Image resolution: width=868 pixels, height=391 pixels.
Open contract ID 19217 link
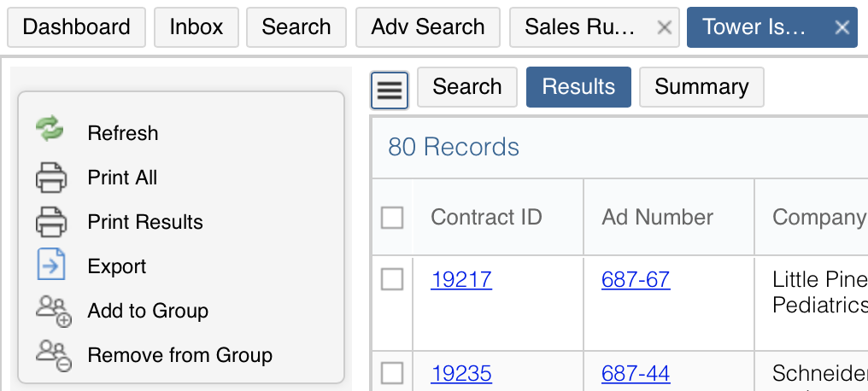pyautogui.click(x=461, y=280)
